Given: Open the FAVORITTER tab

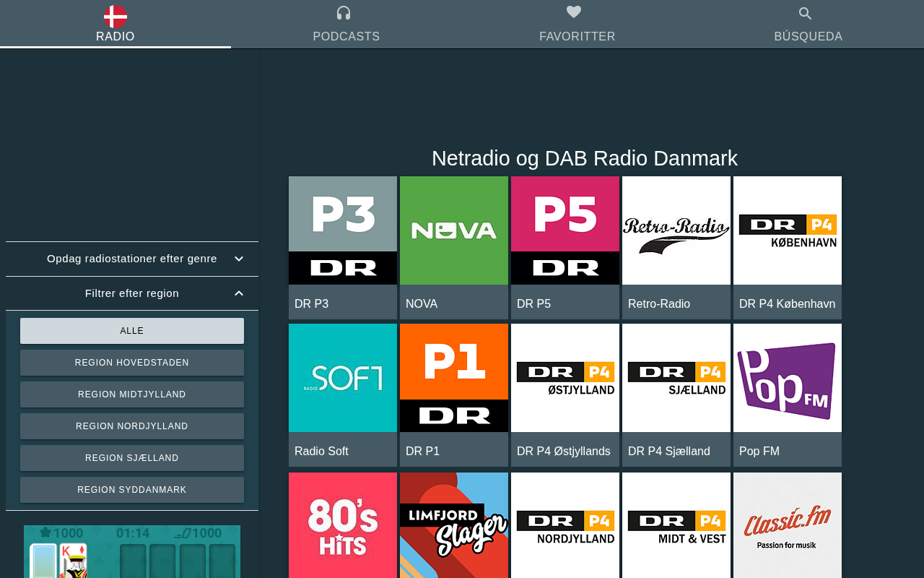Looking at the screenshot, I should click(577, 25).
